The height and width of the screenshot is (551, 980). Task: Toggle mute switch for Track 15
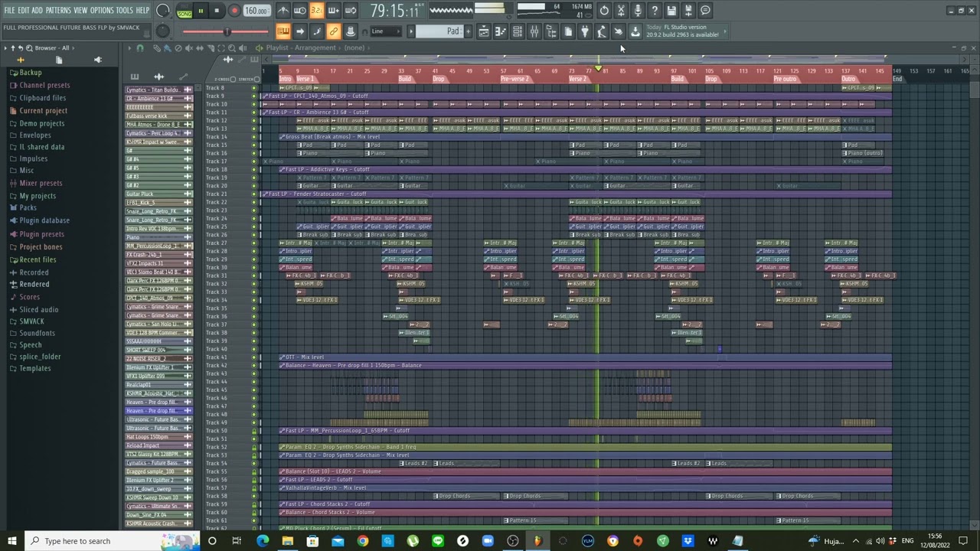(x=254, y=145)
